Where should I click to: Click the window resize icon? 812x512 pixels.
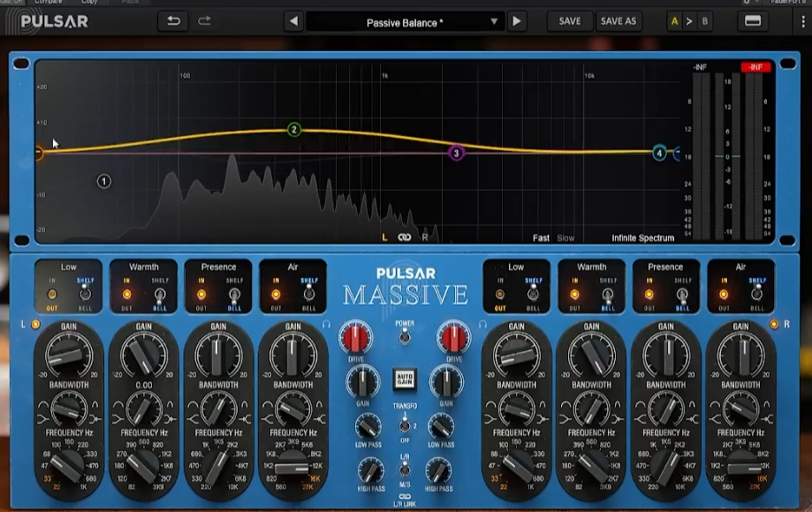point(753,21)
